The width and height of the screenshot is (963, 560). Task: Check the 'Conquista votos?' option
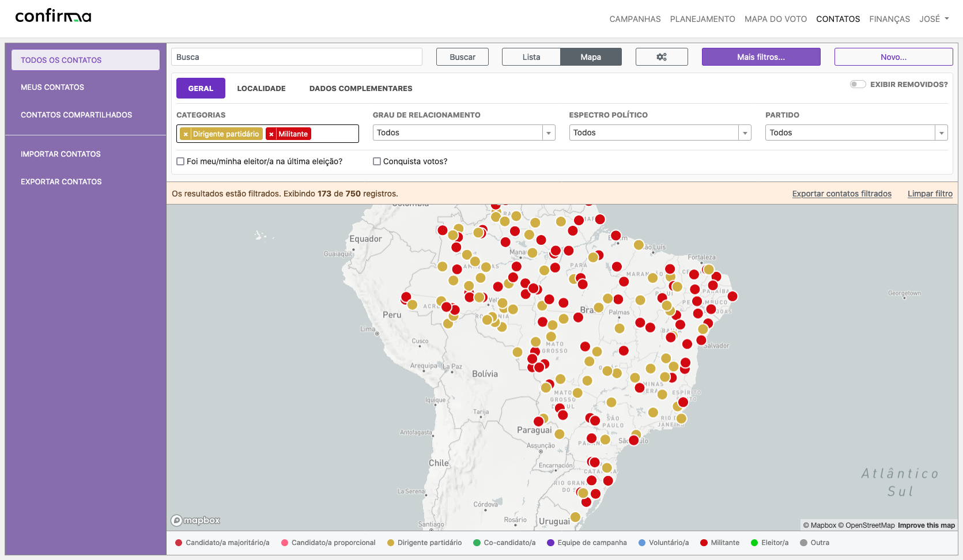(377, 161)
